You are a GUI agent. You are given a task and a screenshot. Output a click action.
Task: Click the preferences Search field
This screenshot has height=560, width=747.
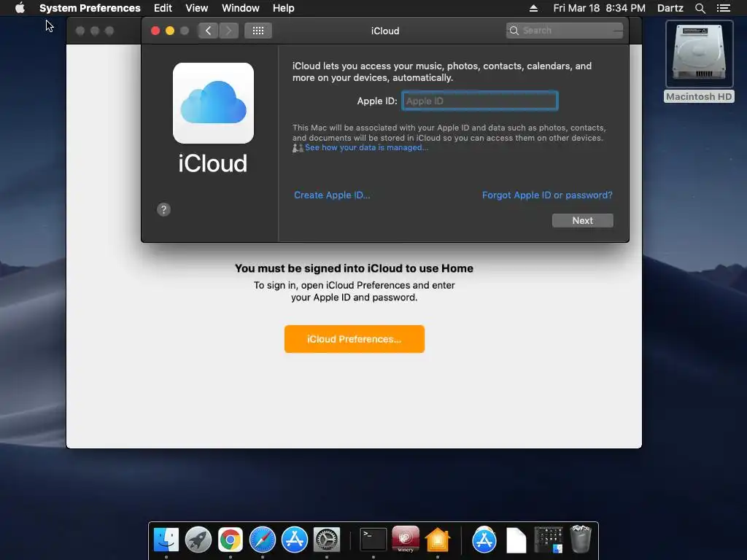click(565, 31)
